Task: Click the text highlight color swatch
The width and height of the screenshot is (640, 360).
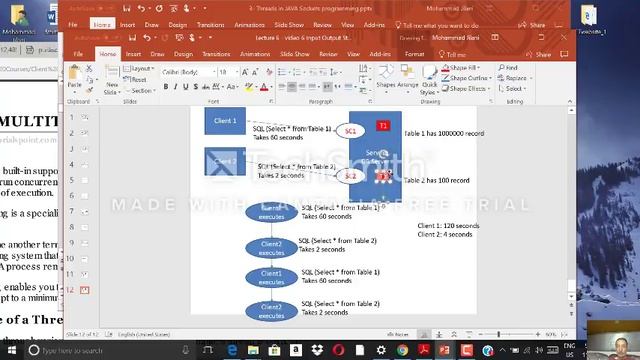Action: pos(249,87)
